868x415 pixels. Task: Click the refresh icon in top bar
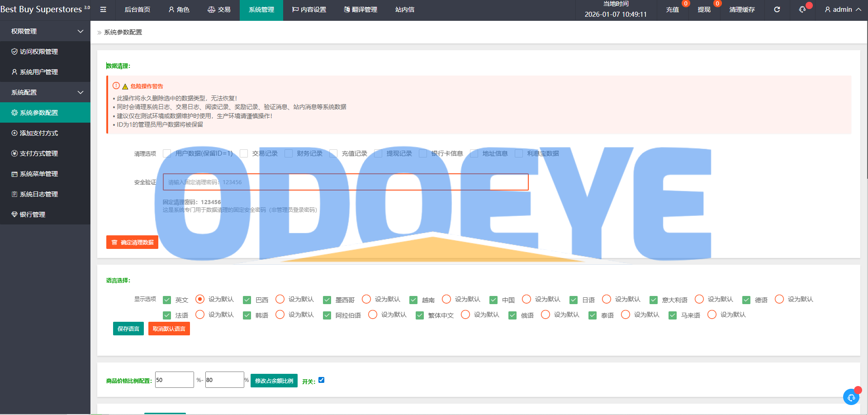tap(777, 10)
